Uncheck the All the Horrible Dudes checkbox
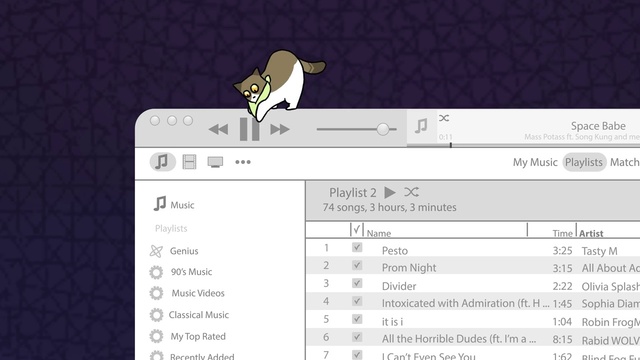640x360 pixels. tap(357, 337)
